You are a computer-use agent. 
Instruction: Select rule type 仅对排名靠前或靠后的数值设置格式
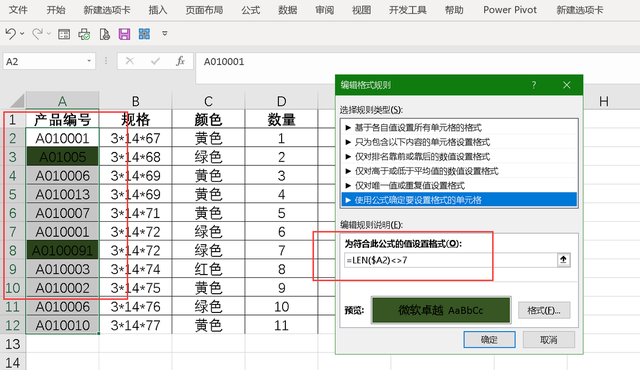(459, 157)
